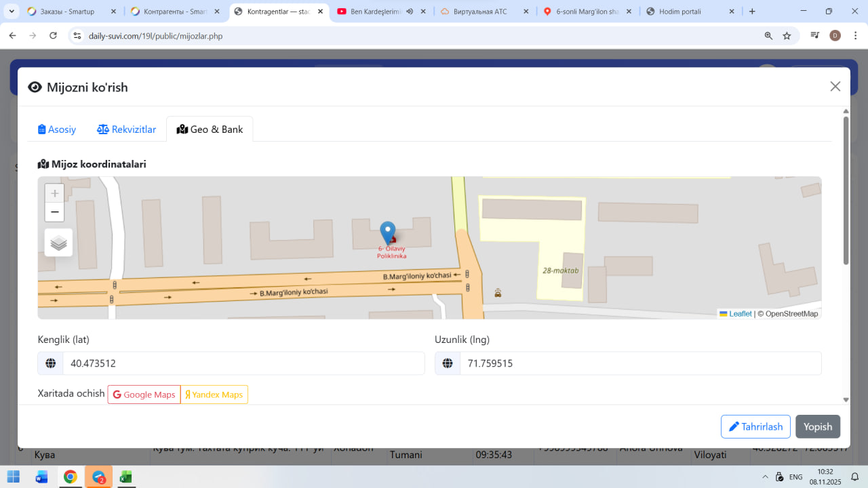Open Telegram from the taskbar

pyautogui.click(x=98, y=476)
